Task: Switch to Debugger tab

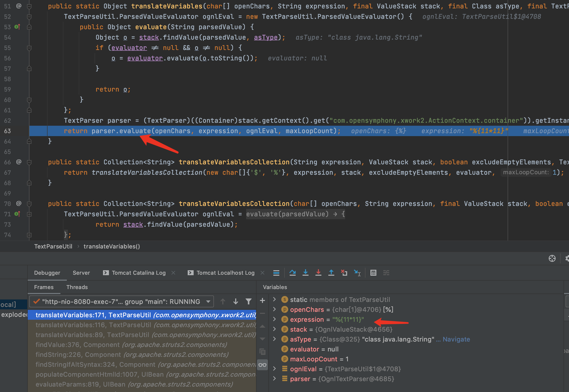Action: point(47,273)
